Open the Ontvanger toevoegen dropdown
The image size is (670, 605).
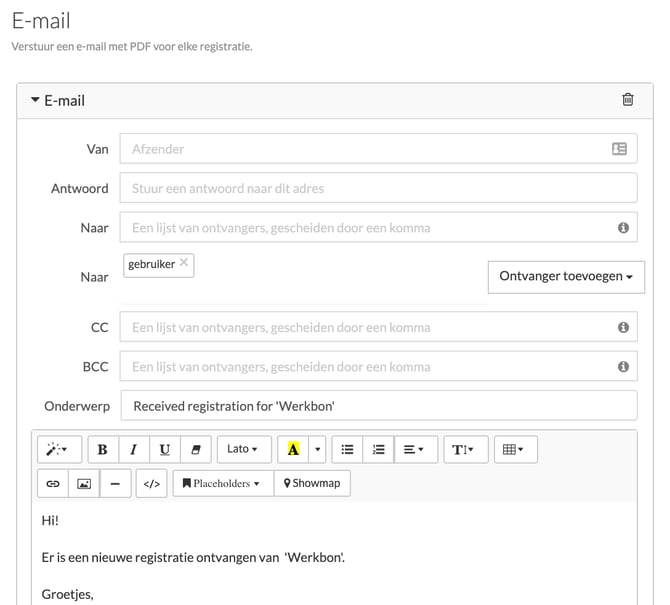pos(566,277)
